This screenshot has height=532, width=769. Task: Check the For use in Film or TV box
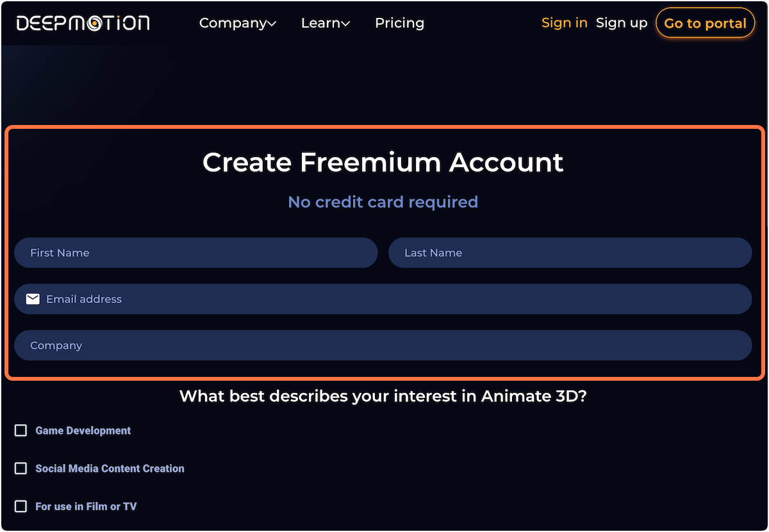20,506
